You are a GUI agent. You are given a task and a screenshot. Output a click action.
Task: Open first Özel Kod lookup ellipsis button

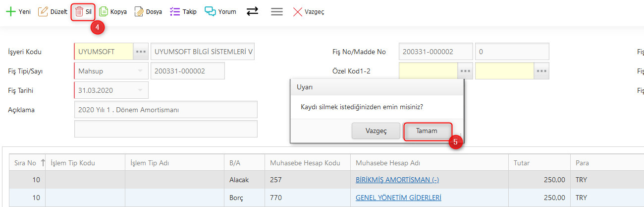point(465,71)
